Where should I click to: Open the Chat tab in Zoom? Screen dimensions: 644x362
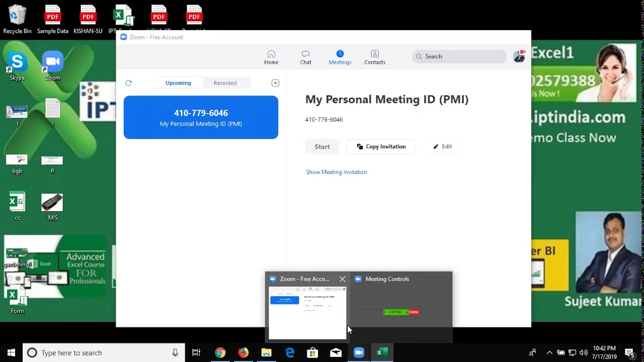pos(305,57)
